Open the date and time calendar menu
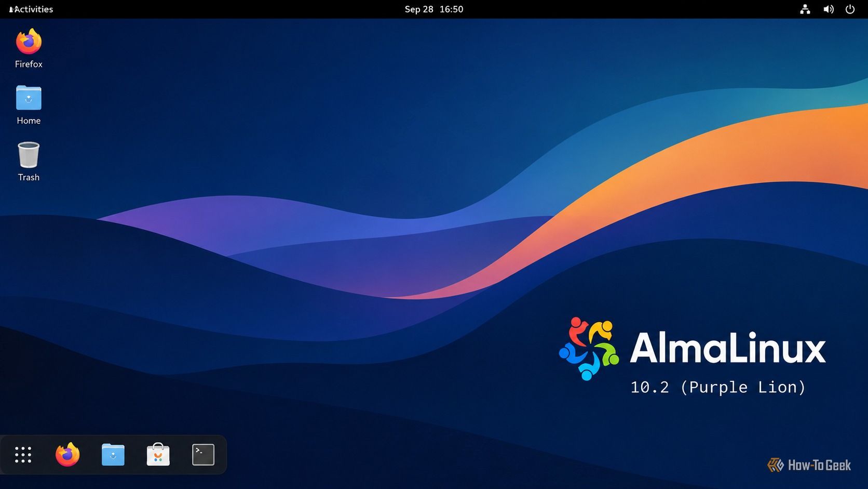868x489 pixels. [434, 9]
